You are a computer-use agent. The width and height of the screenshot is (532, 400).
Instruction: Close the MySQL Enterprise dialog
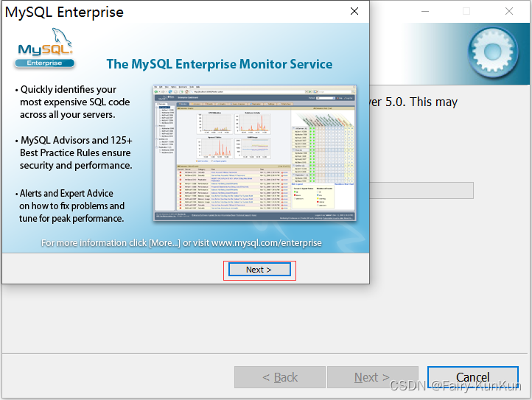[x=354, y=11]
